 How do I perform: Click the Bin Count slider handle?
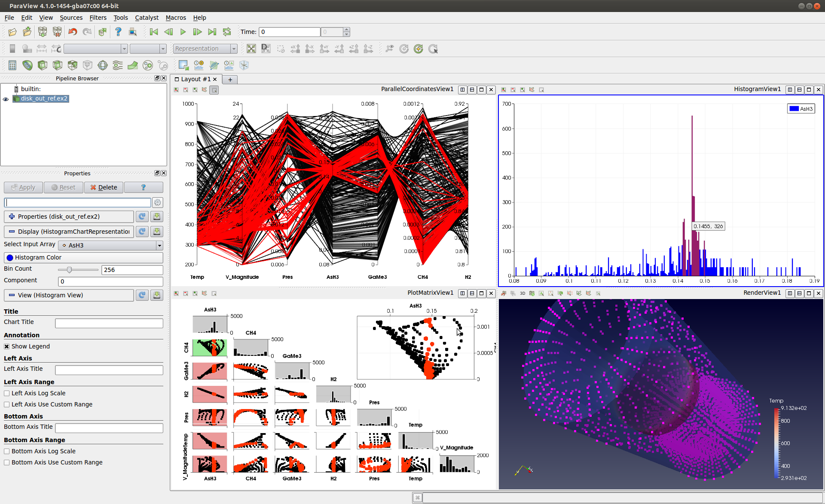(69, 270)
